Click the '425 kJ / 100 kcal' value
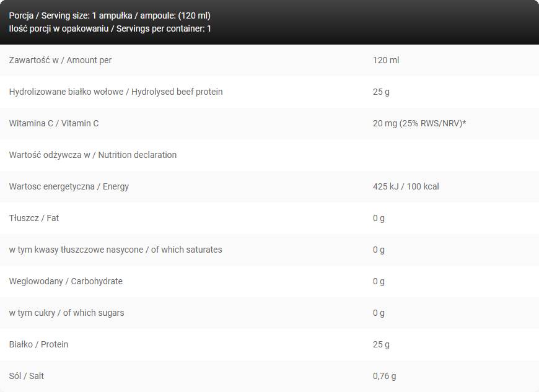This screenshot has height=392, width=539. pos(406,186)
